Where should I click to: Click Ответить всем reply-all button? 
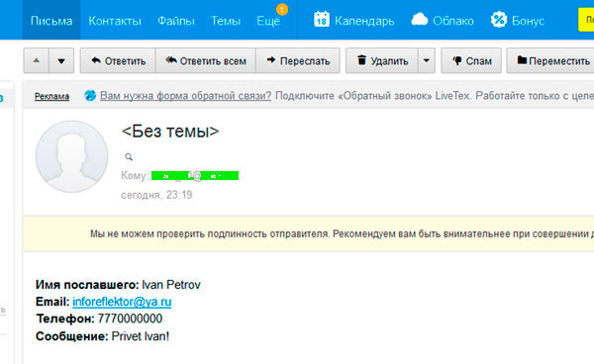click(x=206, y=60)
